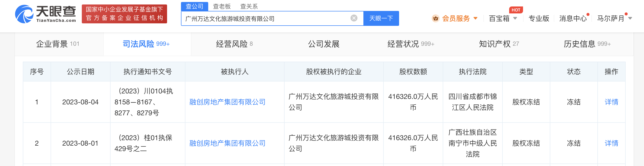Image resolution: width=644 pixels, height=166 pixels.
Task: Open the 马尔萨月 account name
Action: [x=611, y=18]
